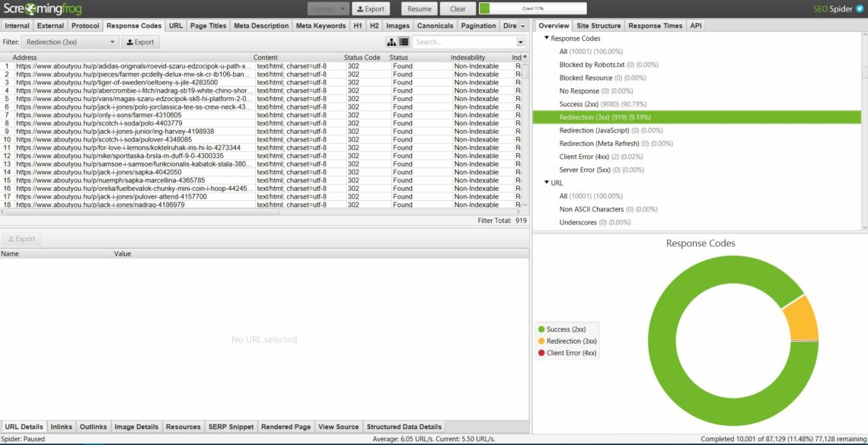Image resolution: width=868 pixels, height=445 pixels.
Task: Open the Inlinks bottom tab
Action: (62, 427)
